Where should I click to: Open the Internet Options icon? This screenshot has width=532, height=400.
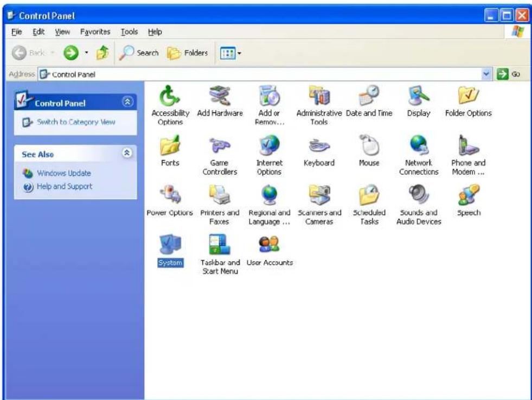(x=270, y=145)
